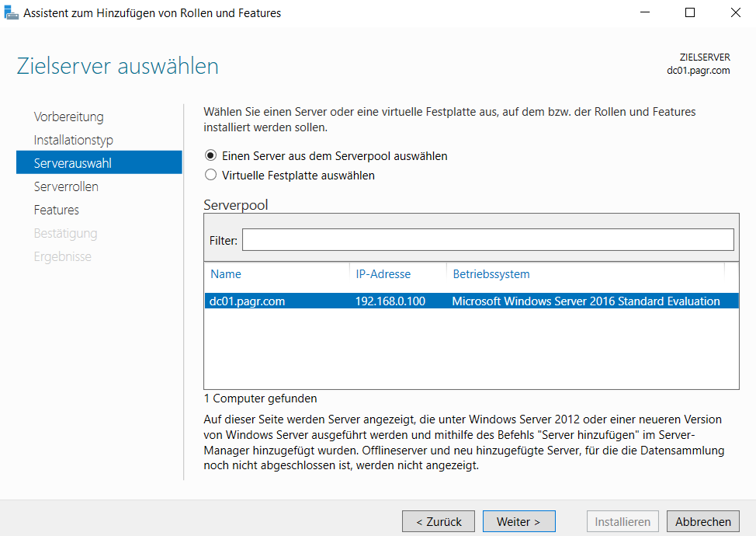Cancel the wizard with Abbrechen
This screenshot has width=756, height=536.
click(x=703, y=521)
